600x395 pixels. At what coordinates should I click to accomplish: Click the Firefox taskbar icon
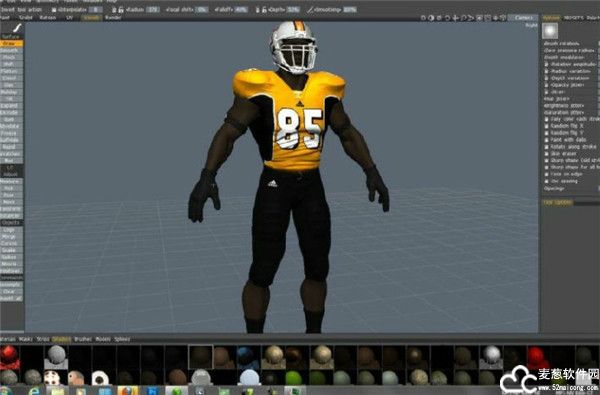tap(128, 391)
